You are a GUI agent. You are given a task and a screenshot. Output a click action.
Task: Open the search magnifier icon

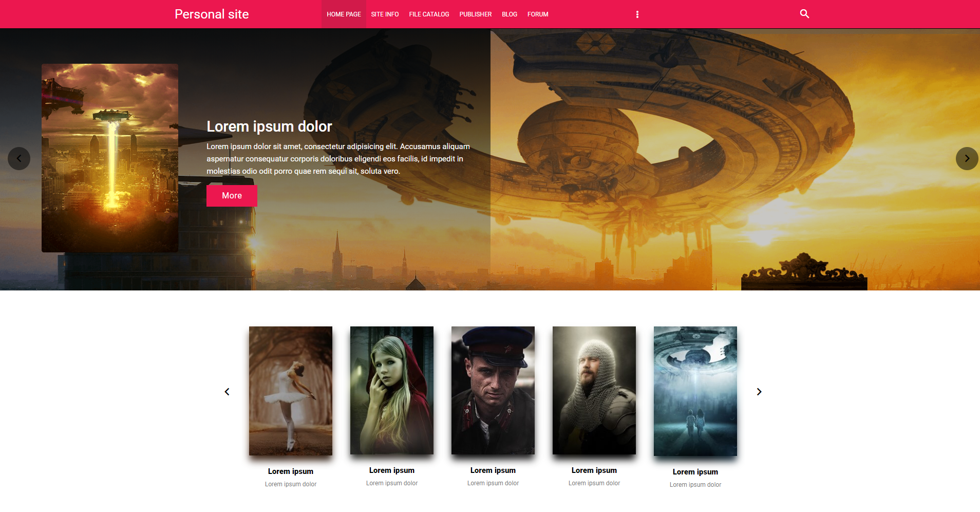coord(804,14)
